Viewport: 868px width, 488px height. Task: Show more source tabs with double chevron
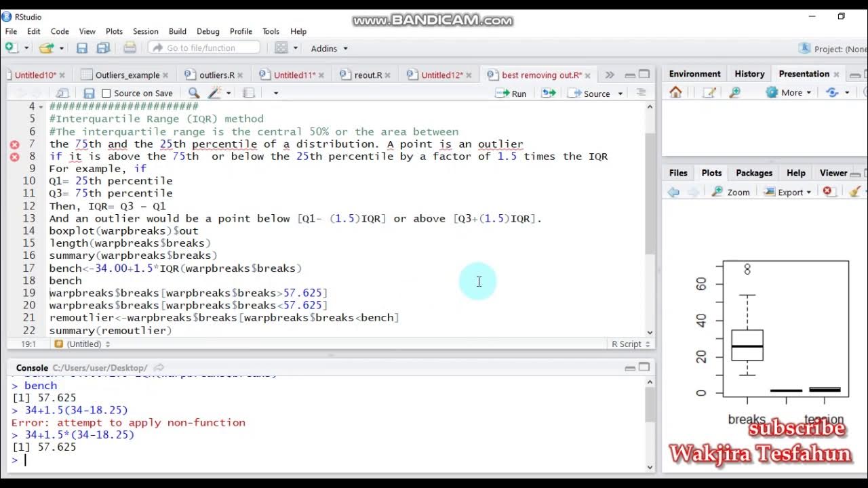pyautogui.click(x=609, y=75)
